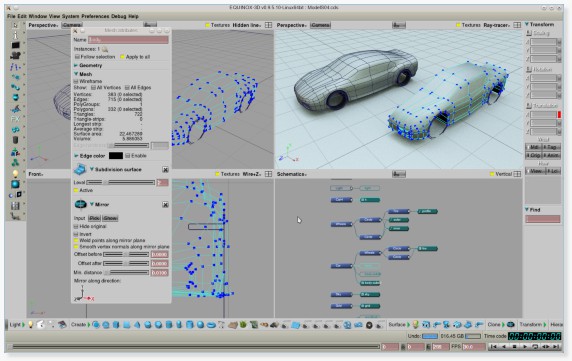This screenshot has height=361, width=572.
Task: Click the globe icon after Clone label
Action: (511, 325)
